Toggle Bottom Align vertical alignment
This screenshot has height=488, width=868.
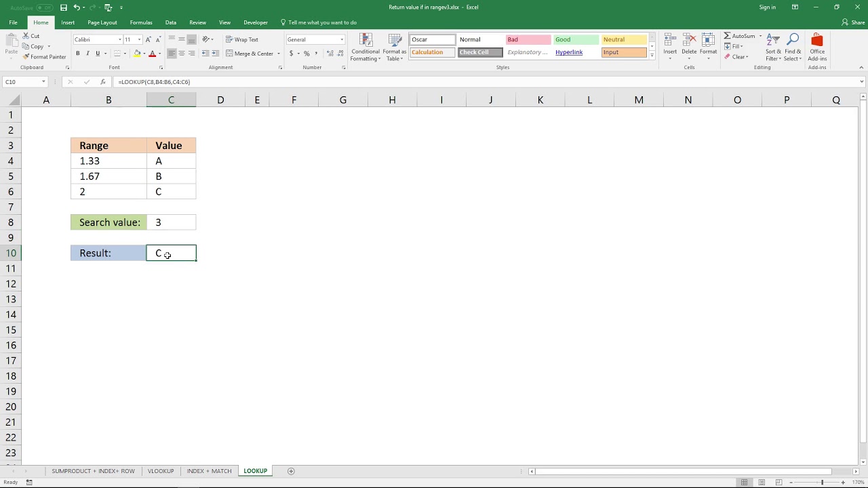192,39
